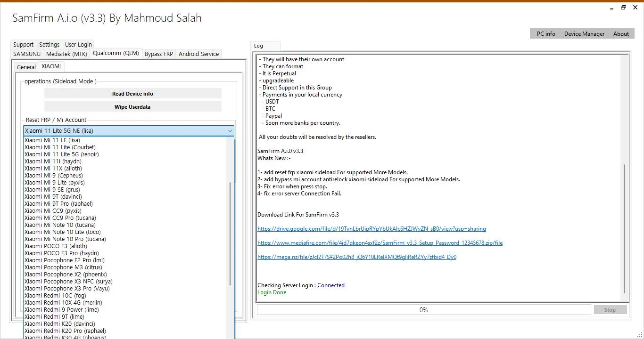Click the Wipe Userdata button
This screenshot has height=339, width=644.
132,107
